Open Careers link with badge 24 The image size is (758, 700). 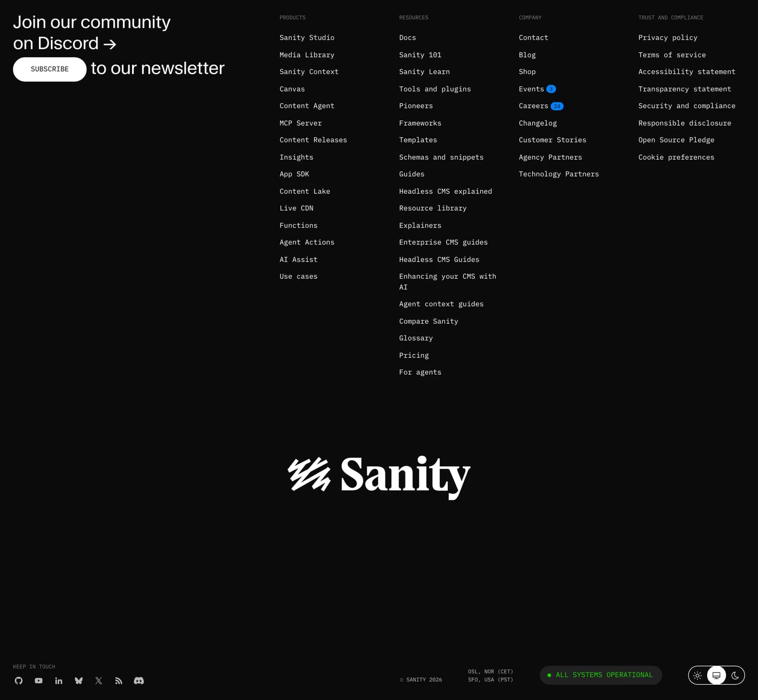pos(541,106)
